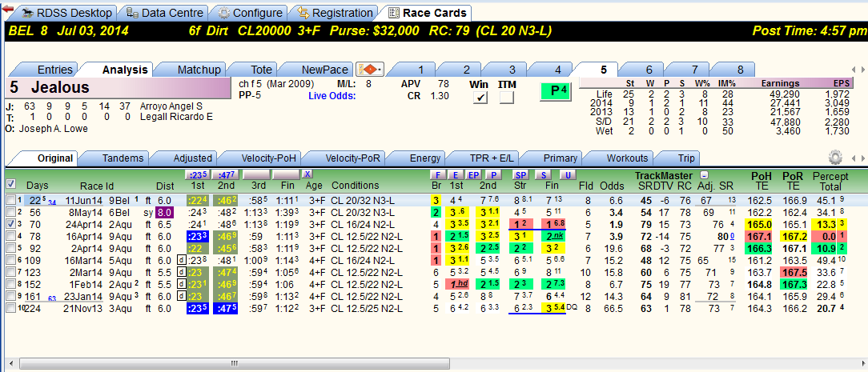Viewport: 868px width, 372px height.
Task: Click the Live Odds link
Action: tap(332, 97)
